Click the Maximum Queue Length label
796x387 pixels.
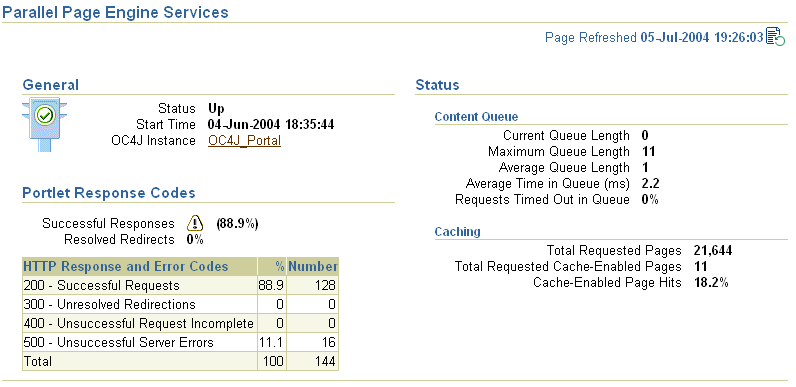[x=559, y=152]
